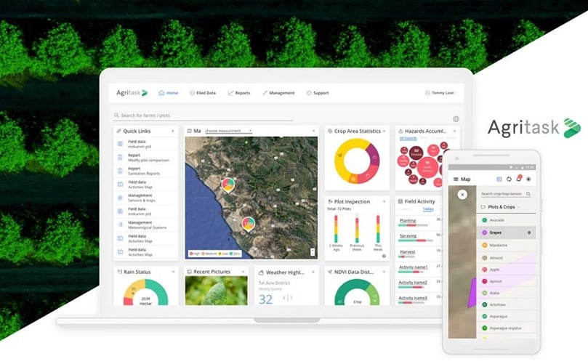Open the leaf photo in Recent Pictures

217,291
